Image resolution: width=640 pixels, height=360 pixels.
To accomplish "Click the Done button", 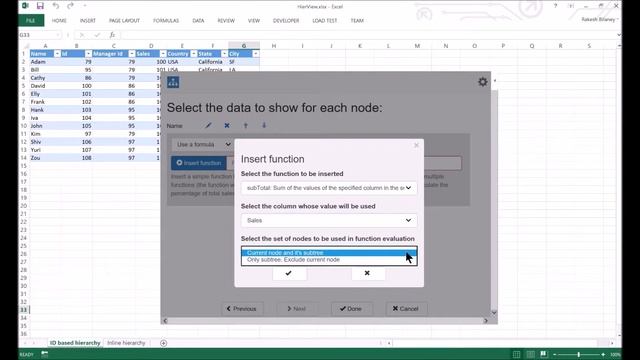I will click(x=351, y=309).
